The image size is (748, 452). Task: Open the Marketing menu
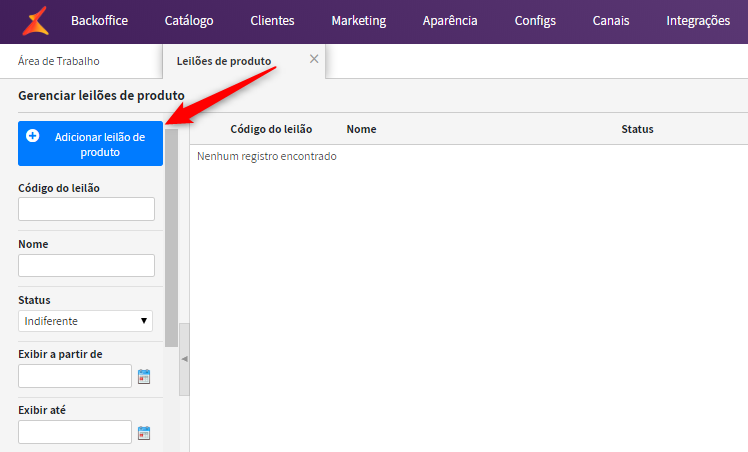click(x=359, y=21)
